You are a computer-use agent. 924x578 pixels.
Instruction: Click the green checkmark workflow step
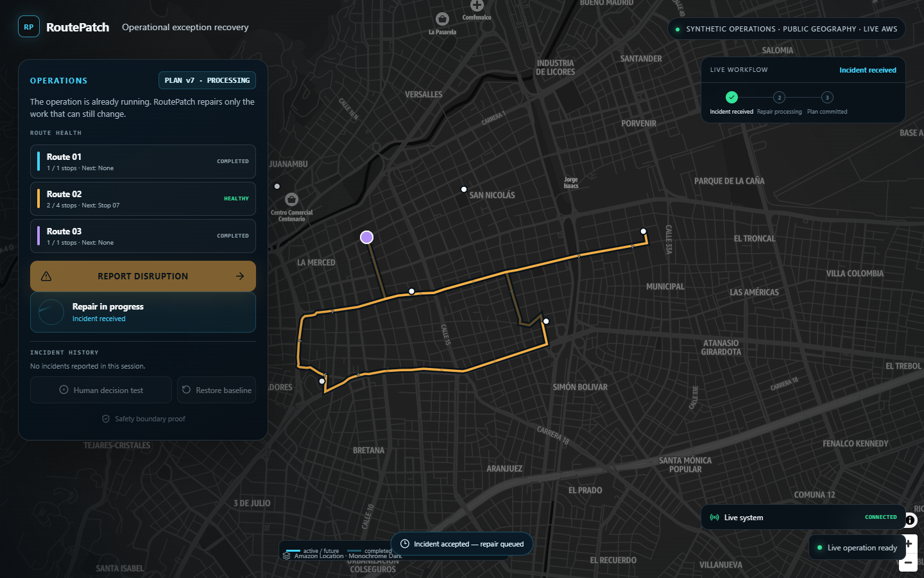tap(732, 98)
